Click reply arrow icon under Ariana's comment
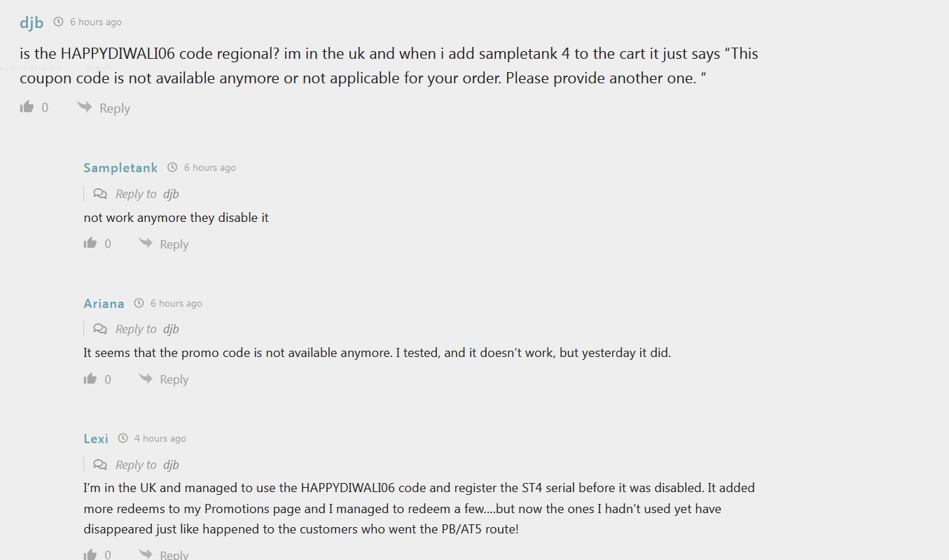949x560 pixels. [146, 379]
